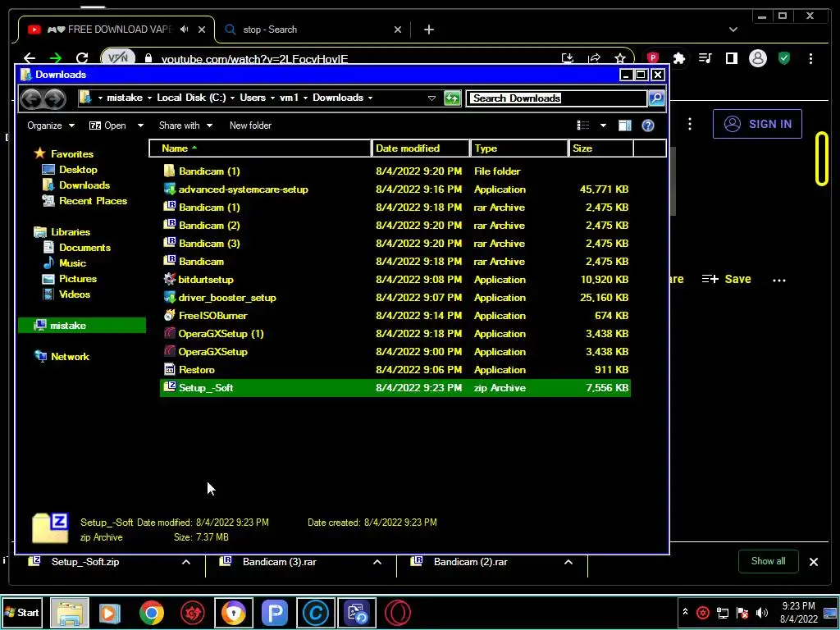The width and height of the screenshot is (840, 630).
Task: Open the Organize dropdown menu
Action: click(x=51, y=126)
